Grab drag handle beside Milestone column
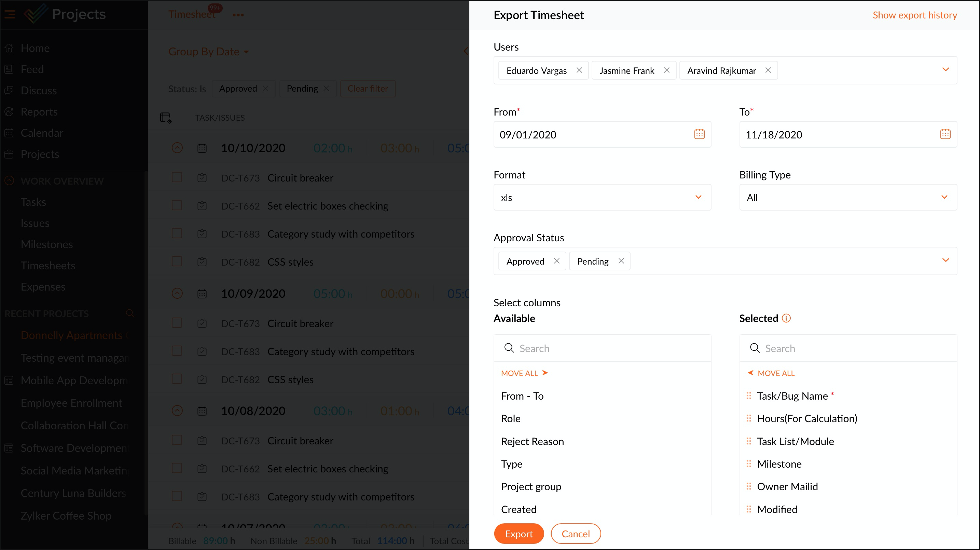Screen dimensions: 980x550 pos(749,464)
